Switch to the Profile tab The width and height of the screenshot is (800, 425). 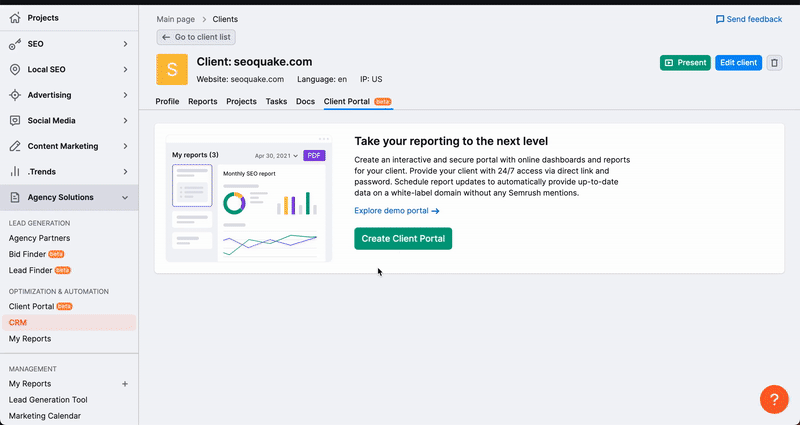click(167, 102)
